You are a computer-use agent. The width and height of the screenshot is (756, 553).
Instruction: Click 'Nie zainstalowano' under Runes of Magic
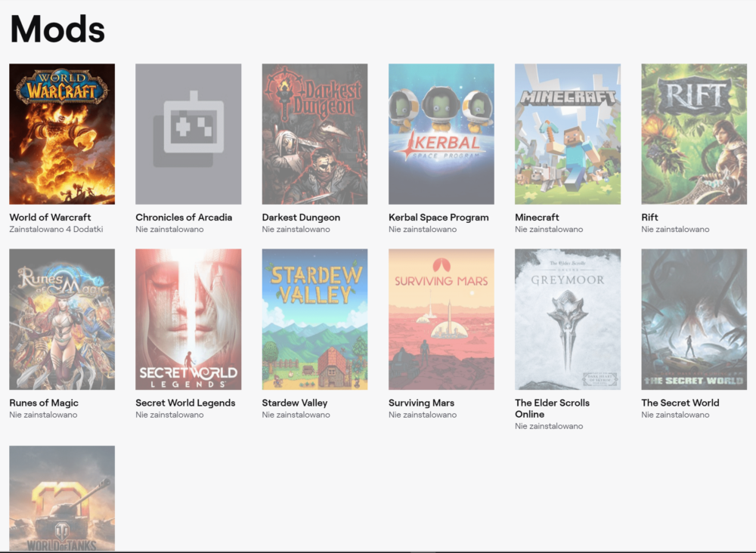click(43, 415)
